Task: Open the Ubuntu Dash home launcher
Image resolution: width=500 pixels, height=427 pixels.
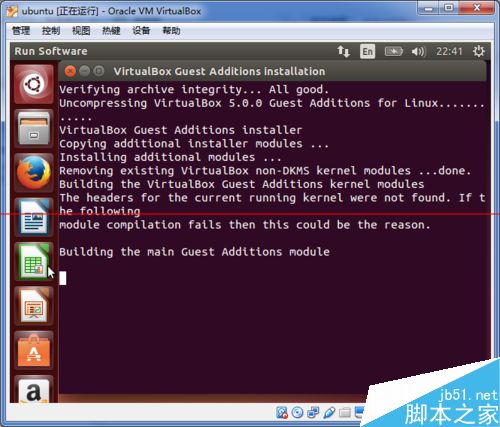Action: 33,84
